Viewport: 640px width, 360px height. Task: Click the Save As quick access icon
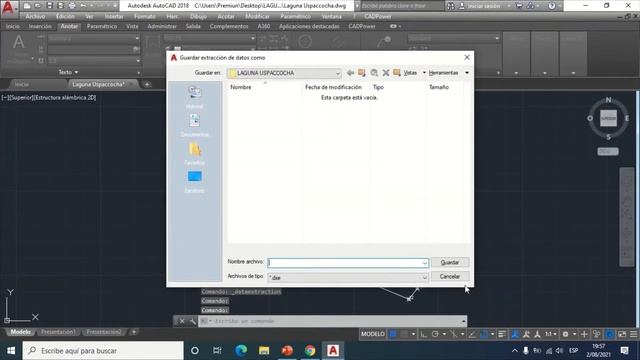60,6
